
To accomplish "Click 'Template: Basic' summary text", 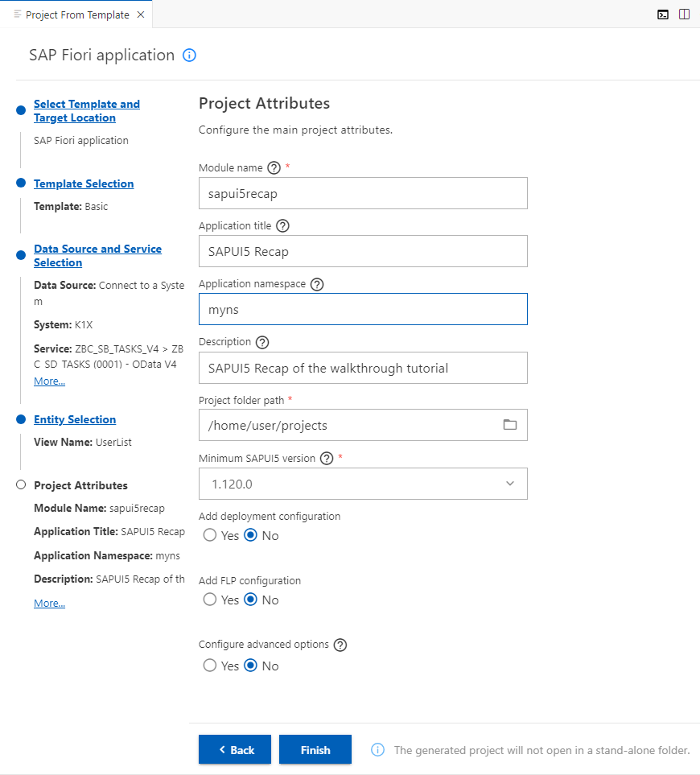I will pos(71,206).
